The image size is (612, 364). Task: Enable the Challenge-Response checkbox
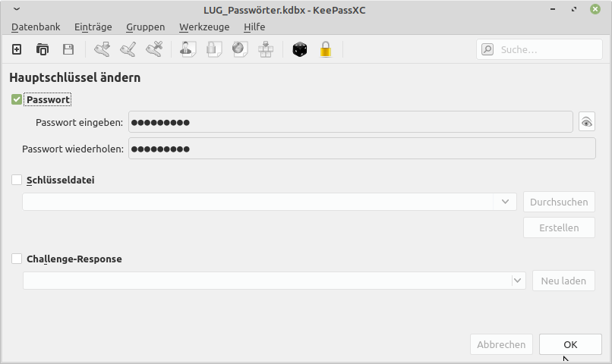(x=17, y=259)
